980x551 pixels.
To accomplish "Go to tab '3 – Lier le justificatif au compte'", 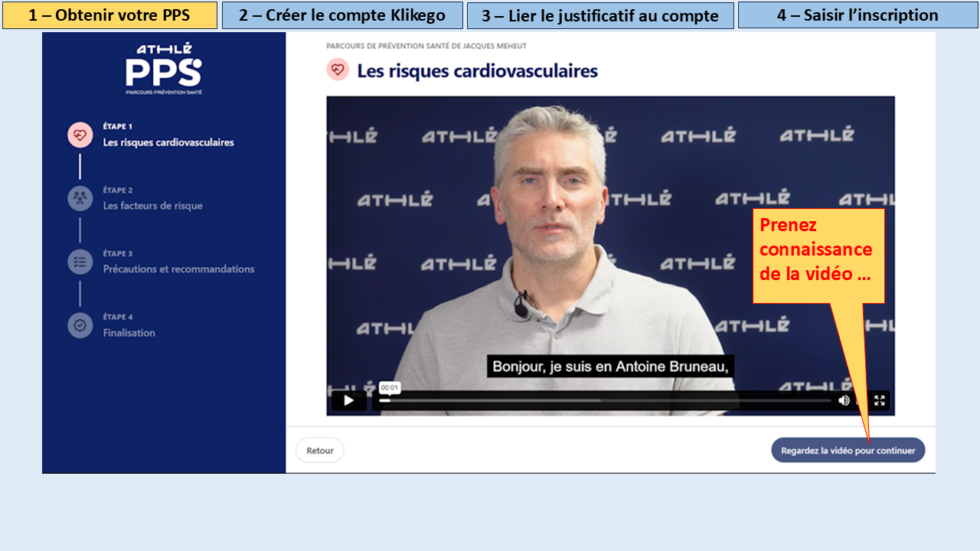I will point(600,15).
